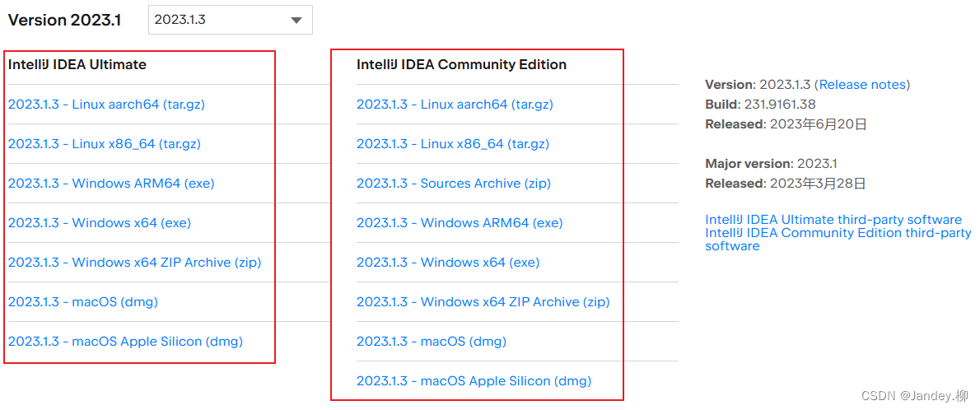Click the version dropdown arrow
This screenshot has width=980, height=410.
(x=296, y=21)
